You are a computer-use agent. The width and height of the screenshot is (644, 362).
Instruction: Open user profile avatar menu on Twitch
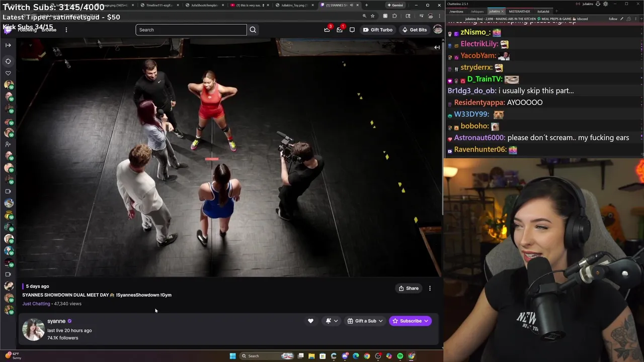point(437,30)
